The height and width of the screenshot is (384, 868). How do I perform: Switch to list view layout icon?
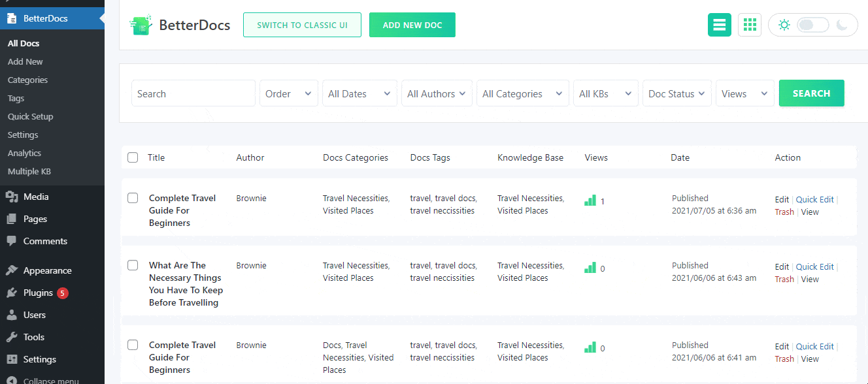[720, 25]
